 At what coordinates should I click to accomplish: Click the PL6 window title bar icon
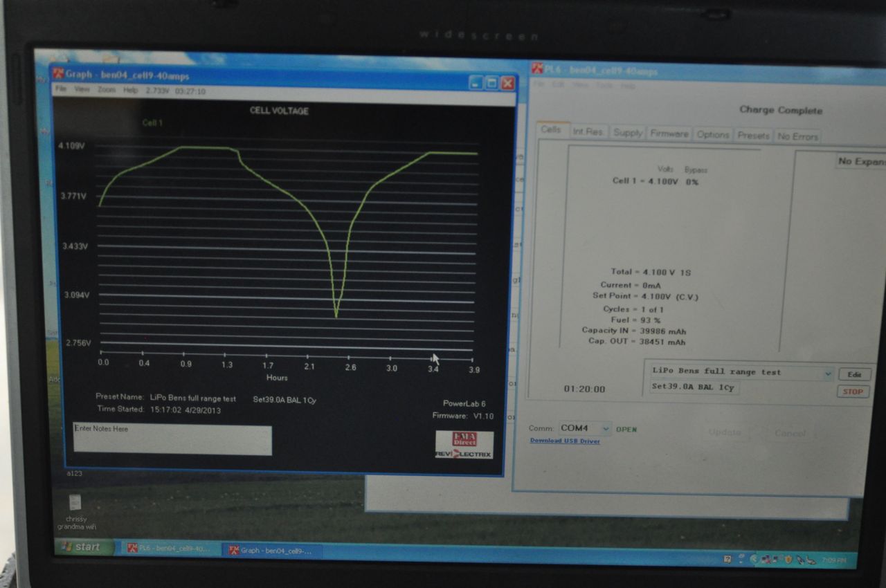coord(536,68)
